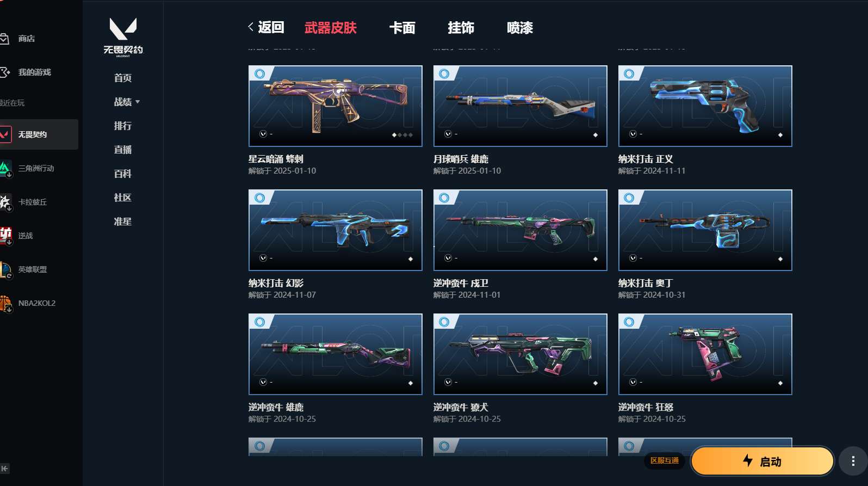Switch to the 卡面 tab
The height and width of the screenshot is (486, 868).
click(x=402, y=28)
